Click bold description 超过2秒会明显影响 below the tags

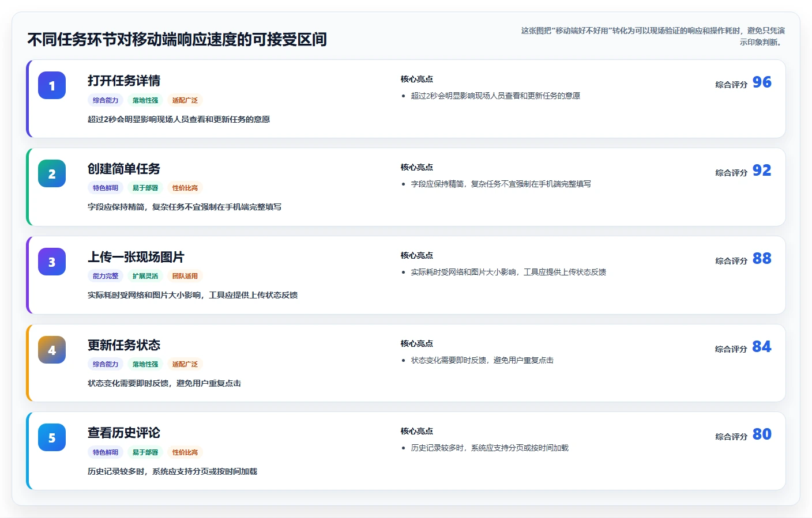point(179,119)
